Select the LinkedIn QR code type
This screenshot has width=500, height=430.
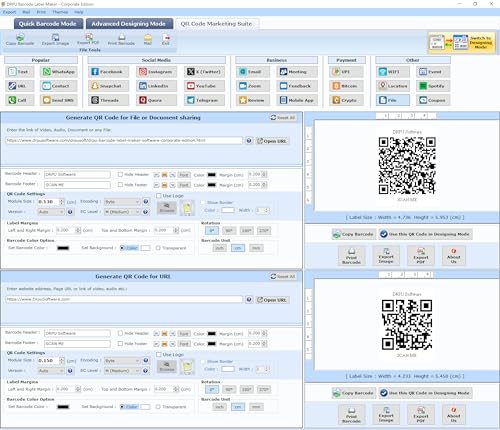coord(156,86)
